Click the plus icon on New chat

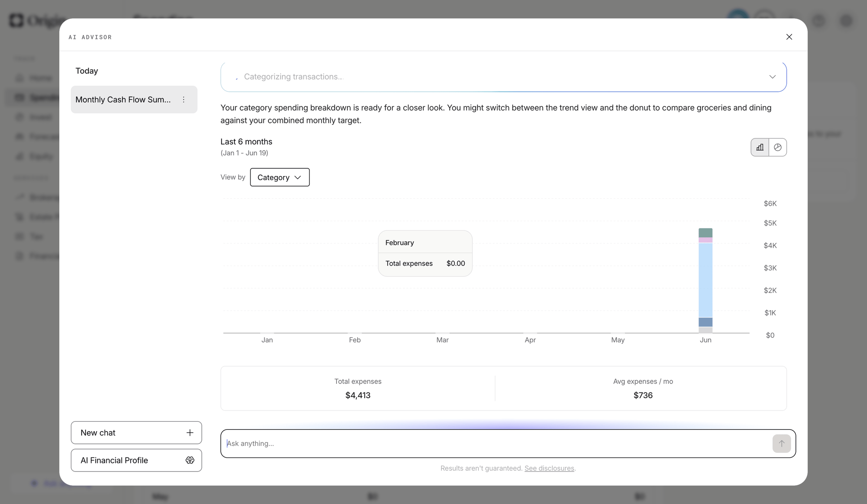(x=190, y=432)
